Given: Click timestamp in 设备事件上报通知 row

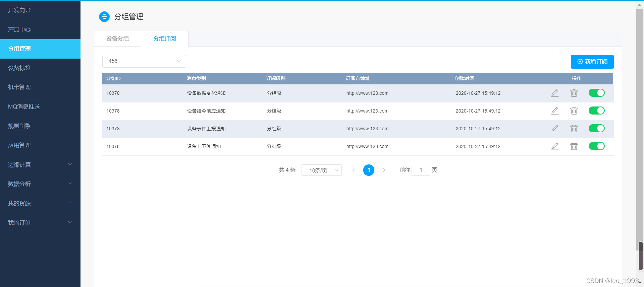Looking at the screenshot, I should tap(478, 129).
